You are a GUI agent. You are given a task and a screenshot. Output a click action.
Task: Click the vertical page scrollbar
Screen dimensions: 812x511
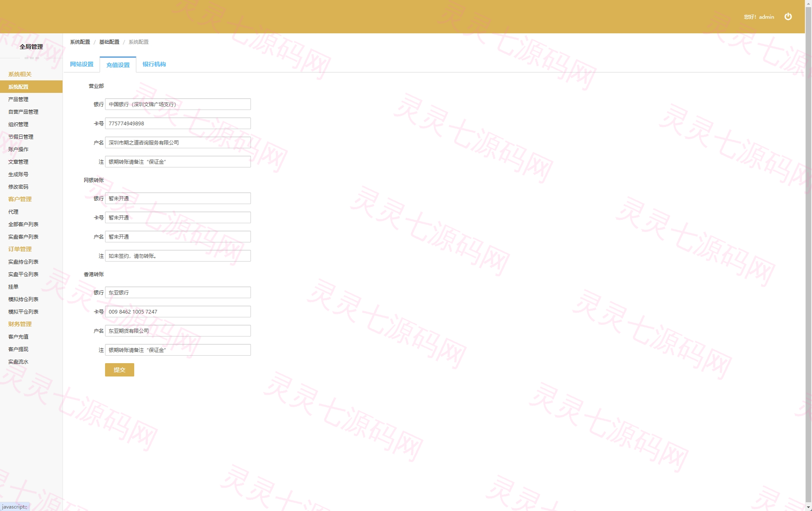[x=808, y=255]
